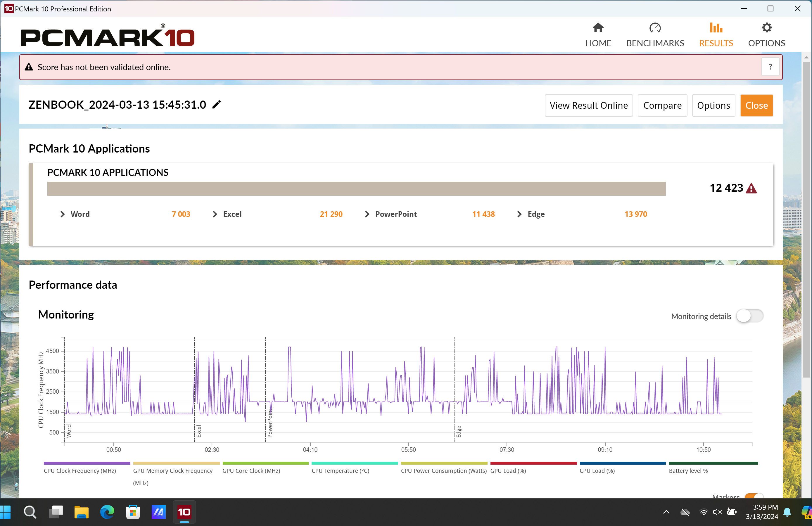Click the Wi-Fi network tray icon
This screenshot has height=526, width=812.
[x=703, y=512]
